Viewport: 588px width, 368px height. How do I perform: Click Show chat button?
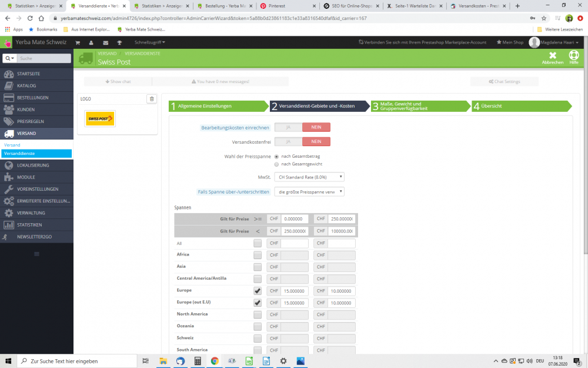pyautogui.click(x=118, y=81)
